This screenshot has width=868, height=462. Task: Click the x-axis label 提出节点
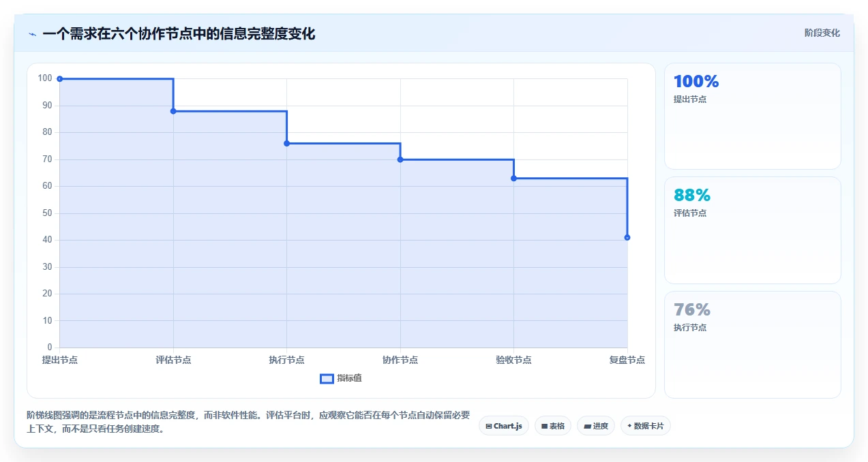pyautogui.click(x=60, y=360)
